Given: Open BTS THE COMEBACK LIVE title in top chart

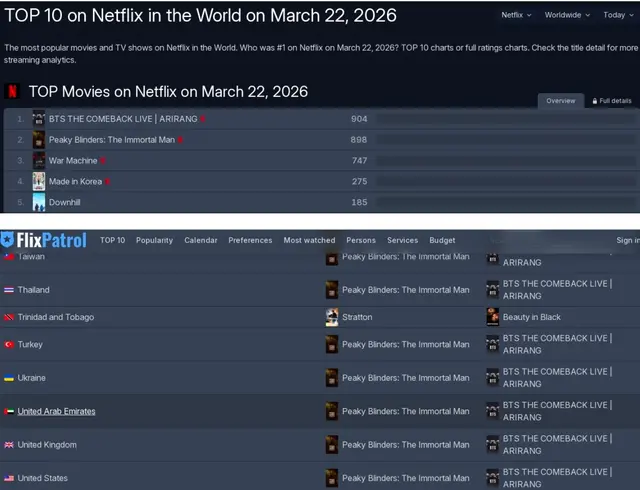Looking at the screenshot, I should click(123, 119).
